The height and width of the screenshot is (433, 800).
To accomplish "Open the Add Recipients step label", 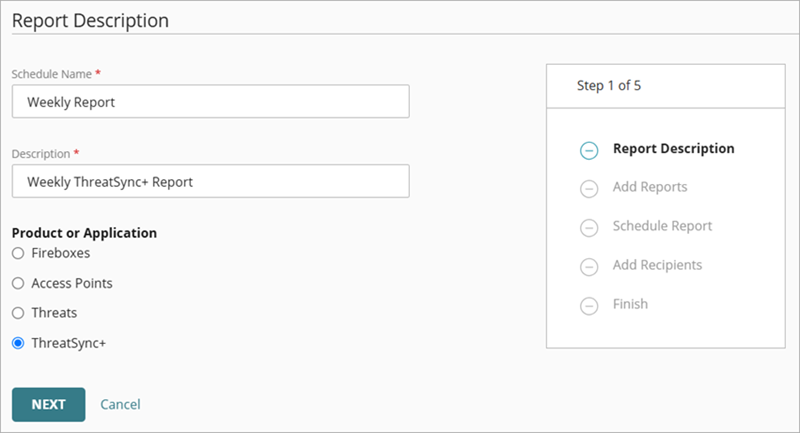I will (x=657, y=265).
